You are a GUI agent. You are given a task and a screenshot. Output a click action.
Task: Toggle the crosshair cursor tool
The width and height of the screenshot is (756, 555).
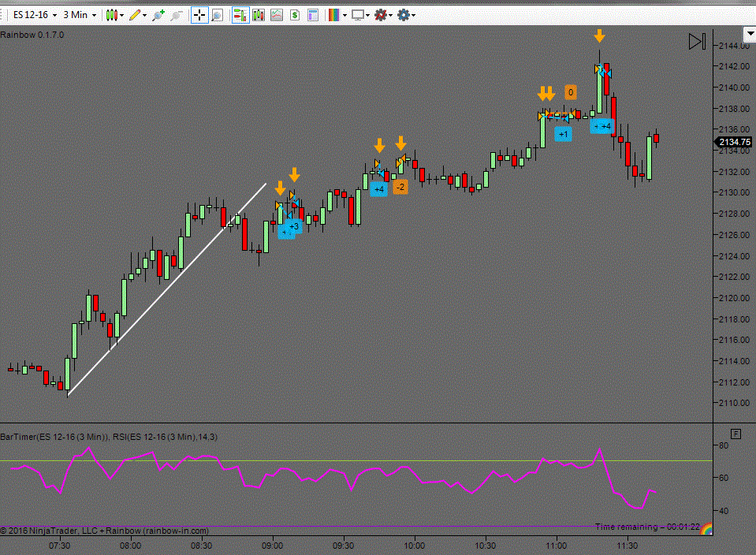coord(199,15)
